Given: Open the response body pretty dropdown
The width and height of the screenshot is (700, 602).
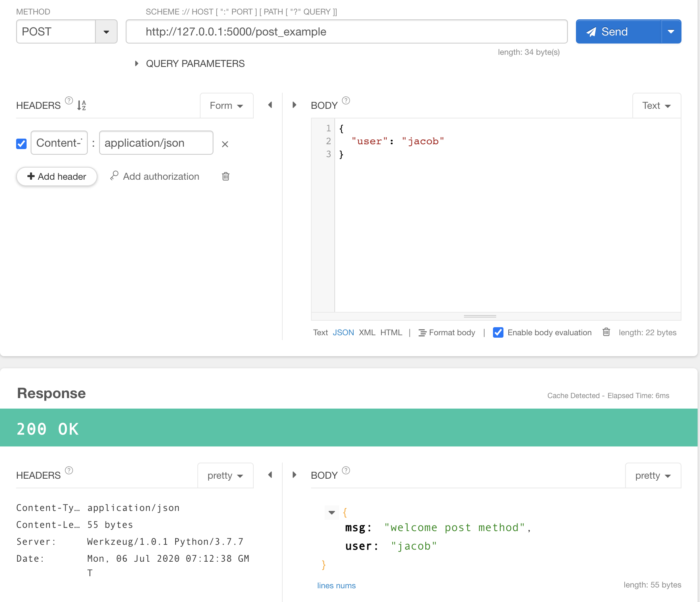Looking at the screenshot, I should [653, 475].
